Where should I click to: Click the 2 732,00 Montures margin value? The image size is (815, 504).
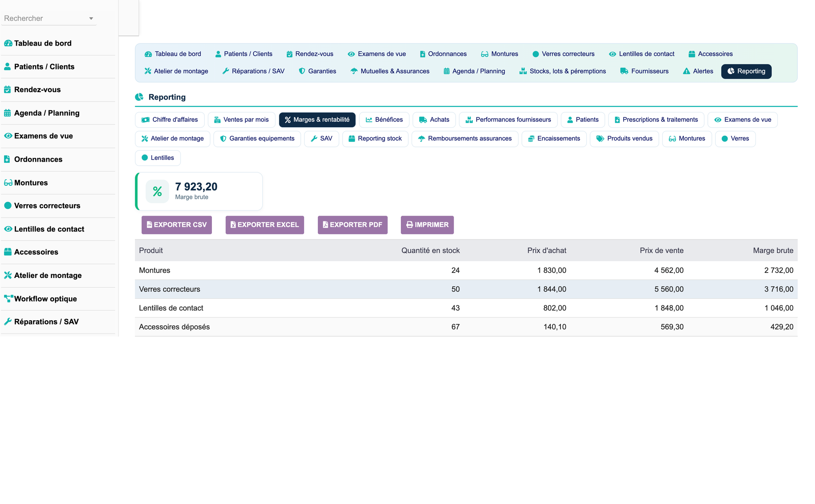(779, 270)
